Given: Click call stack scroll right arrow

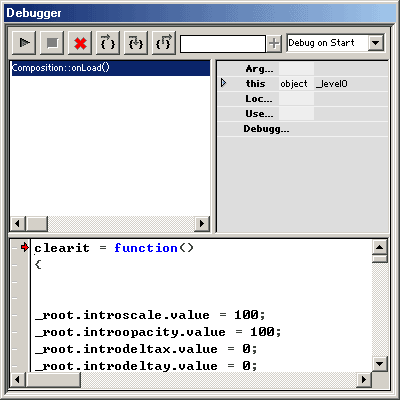Looking at the screenshot, I should [202, 223].
